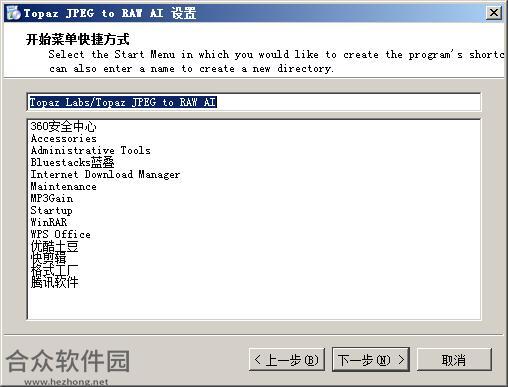The height and width of the screenshot is (387, 508).
Task: Select the WinRAR folder
Action: click(49, 222)
